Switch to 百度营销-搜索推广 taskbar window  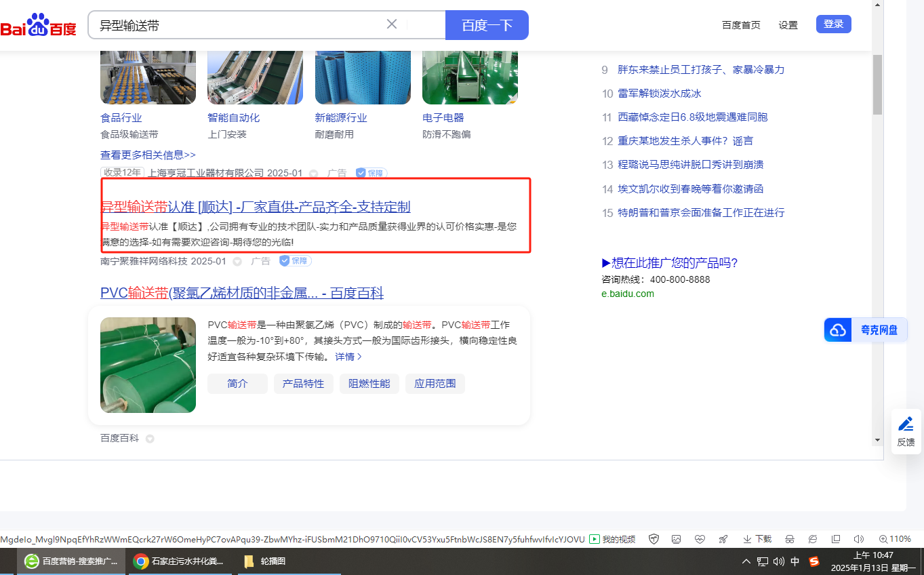pos(71,561)
